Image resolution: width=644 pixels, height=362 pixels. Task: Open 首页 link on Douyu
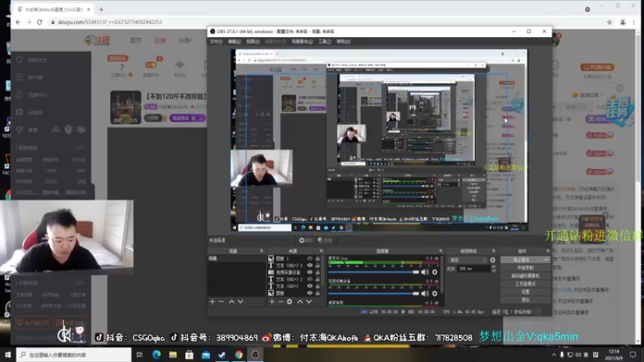(x=136, y=41)
